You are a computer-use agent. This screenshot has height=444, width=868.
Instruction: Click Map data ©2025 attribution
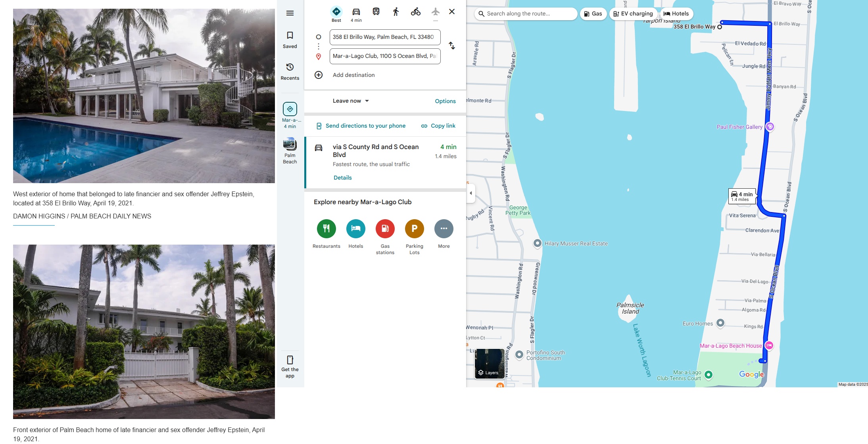click(853, 384)
